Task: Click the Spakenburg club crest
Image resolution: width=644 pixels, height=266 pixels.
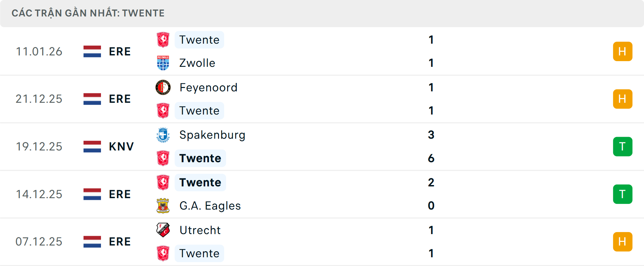Action: pyautogui.click(x=163, y=135)
